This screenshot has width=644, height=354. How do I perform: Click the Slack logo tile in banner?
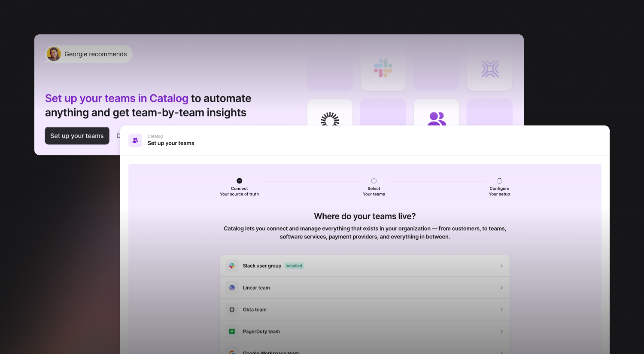(x=383, y=69)
